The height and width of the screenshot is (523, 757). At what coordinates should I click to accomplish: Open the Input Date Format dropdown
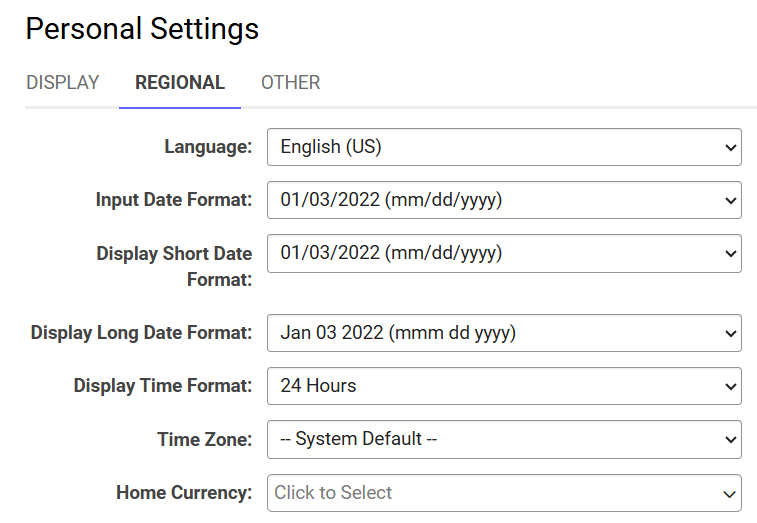(x=504, y=200)
